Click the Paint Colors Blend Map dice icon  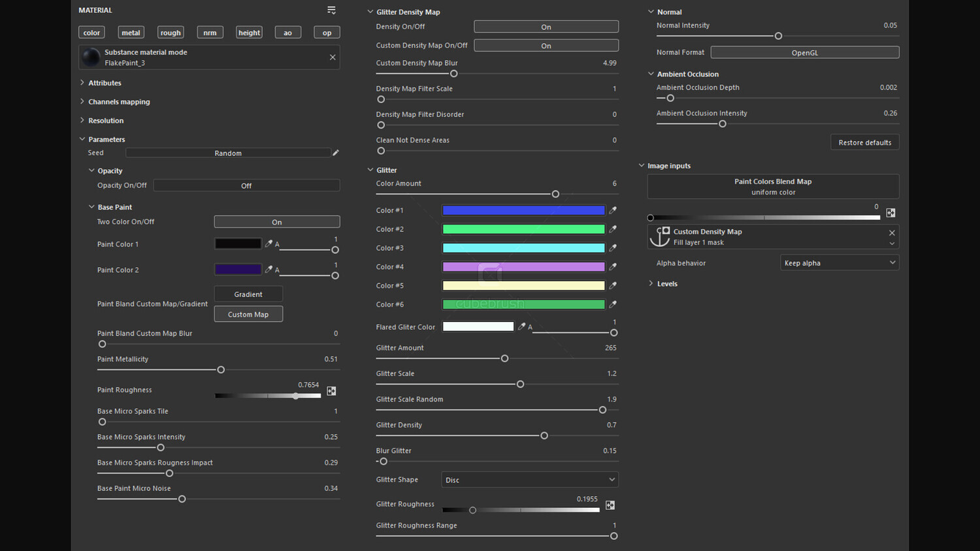(x=890, y=213)
